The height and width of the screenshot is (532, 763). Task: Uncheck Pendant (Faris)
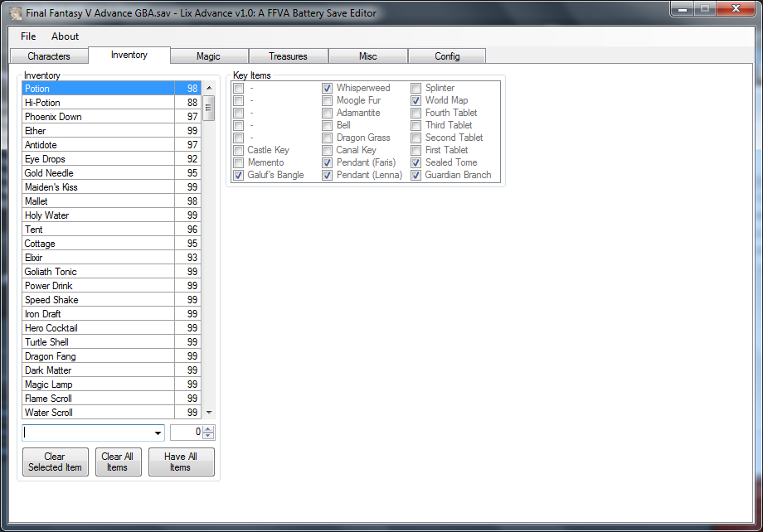pos(327,163)
